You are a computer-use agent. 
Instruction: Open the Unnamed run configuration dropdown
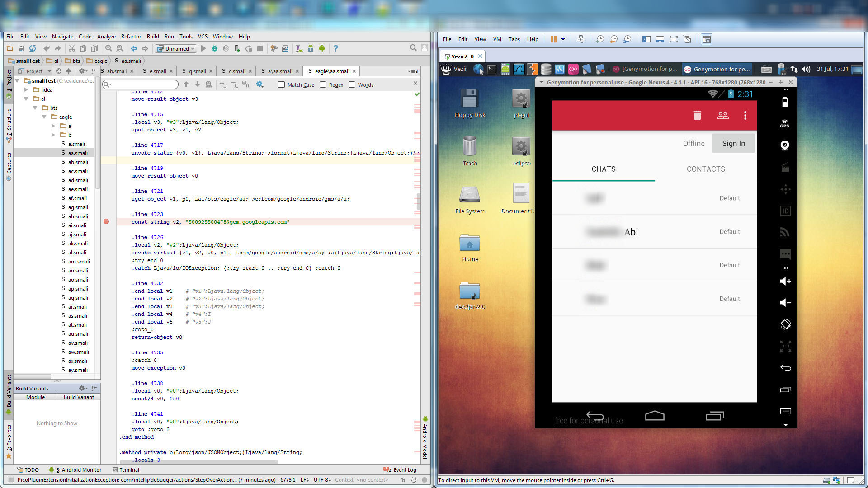tap(176, 48)
